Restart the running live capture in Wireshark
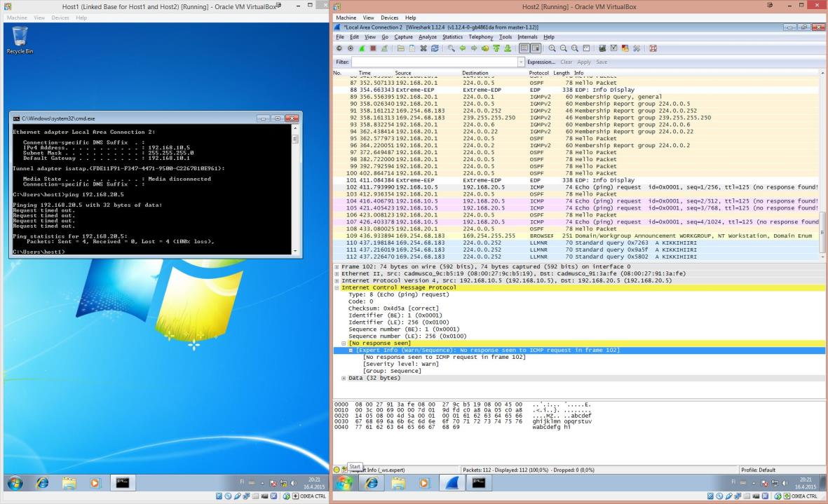The height and width of the screenshot is (504, 828). point(384,48)
